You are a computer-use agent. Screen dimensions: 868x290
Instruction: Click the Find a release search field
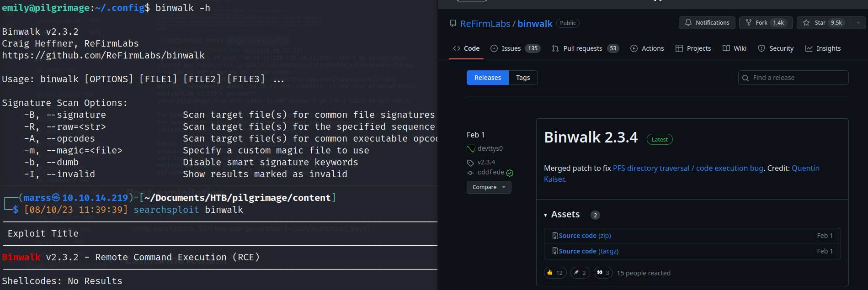793,78
